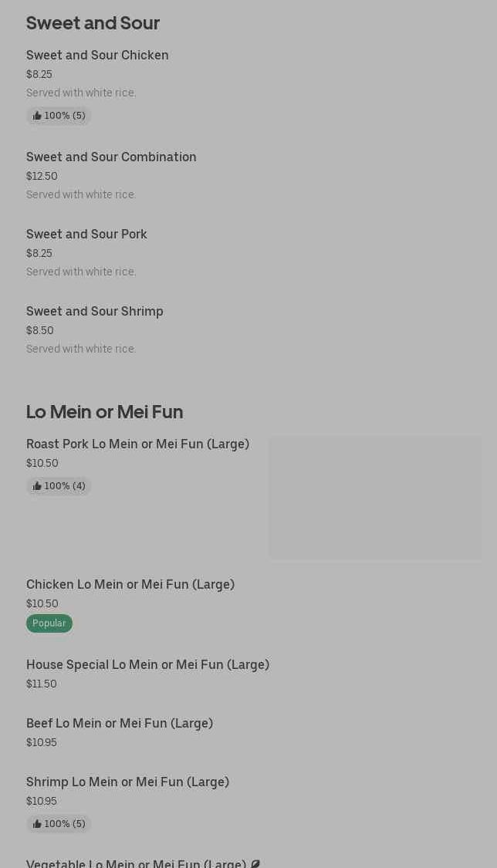Open House Special Lo Mein or Mei Fun

147,665
